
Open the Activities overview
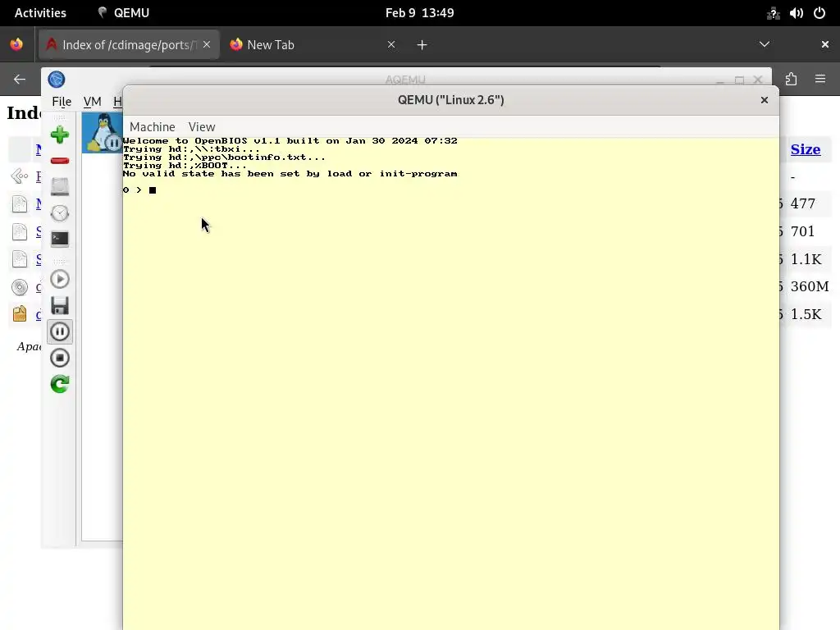(x=40, y=13)
